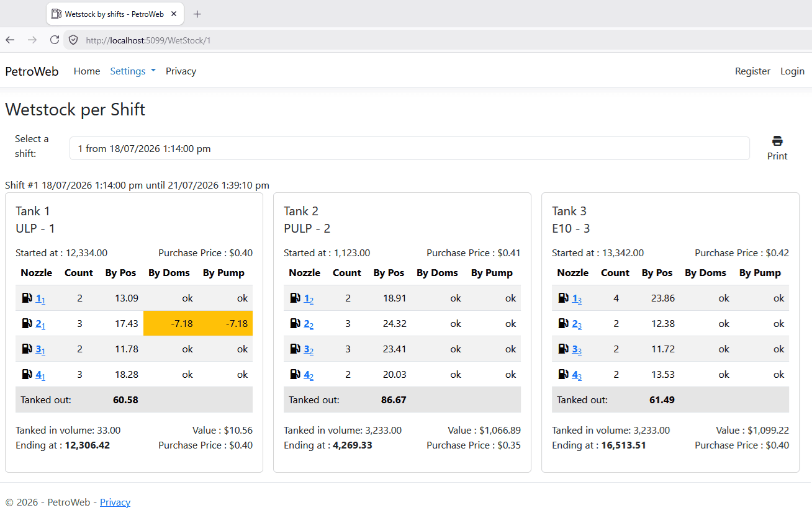
Task: Click highlighted By Doms cell -7.18
Action: coord(171,323)
